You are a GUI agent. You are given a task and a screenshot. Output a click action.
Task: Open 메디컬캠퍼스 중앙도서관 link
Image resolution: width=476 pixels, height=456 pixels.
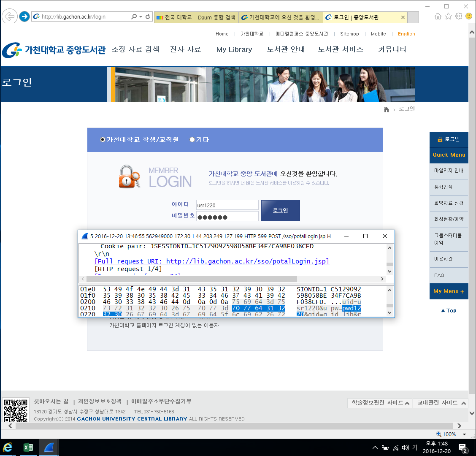(x=302, y=34)
